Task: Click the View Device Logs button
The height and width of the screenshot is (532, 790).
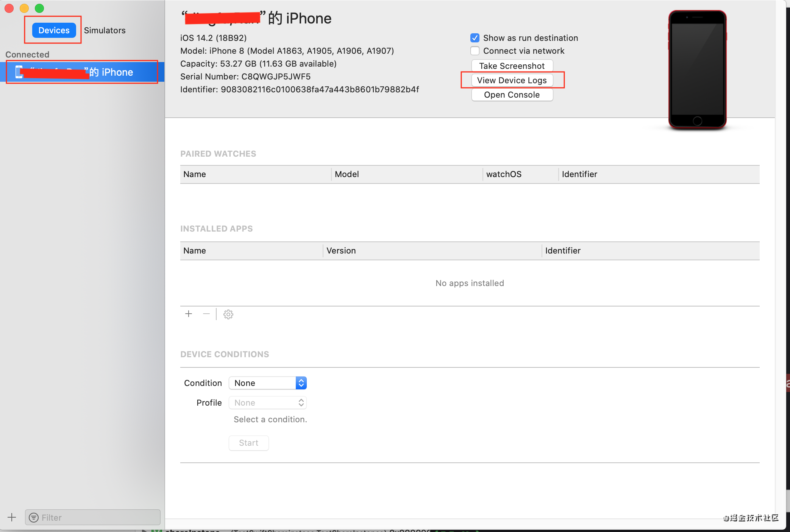Action: (512, 80)
